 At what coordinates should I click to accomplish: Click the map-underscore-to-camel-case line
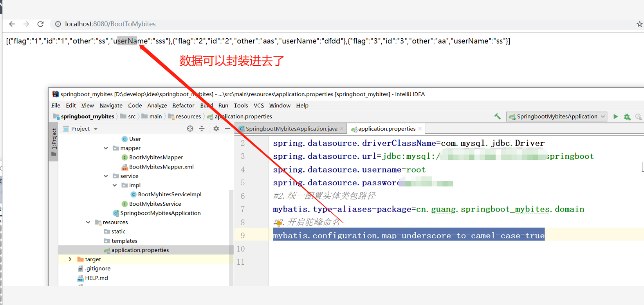409,235
